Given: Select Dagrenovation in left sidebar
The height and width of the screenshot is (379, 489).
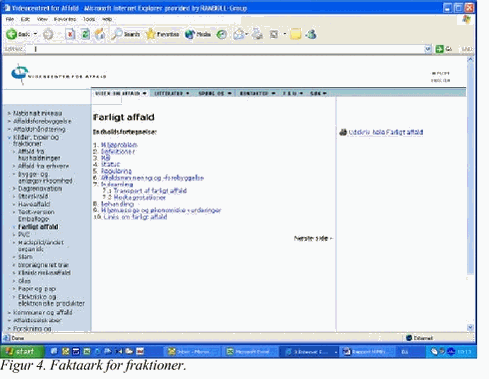Looking at the screenshot, I should tap(40, 189).
